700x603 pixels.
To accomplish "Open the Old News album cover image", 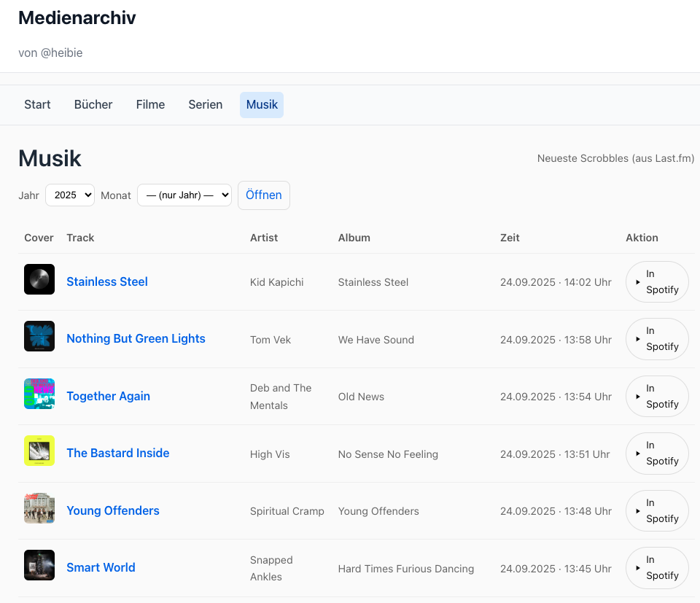I will (x=39, y=394).
